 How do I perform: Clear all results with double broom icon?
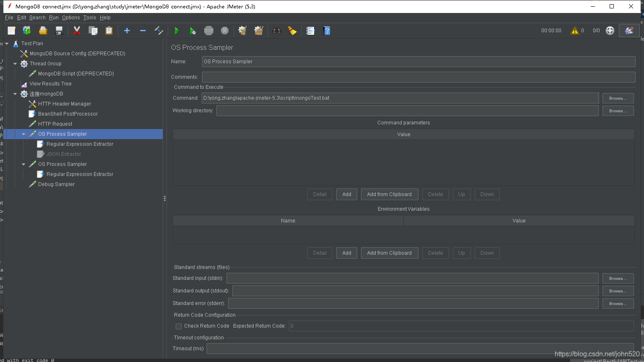pos(259,31)
